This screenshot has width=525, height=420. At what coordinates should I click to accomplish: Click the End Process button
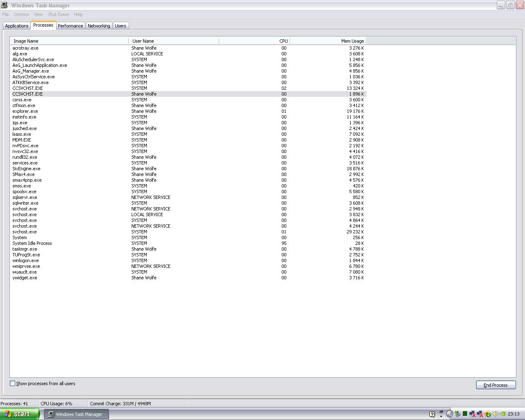pyautogui.click(x=496, y=385)
